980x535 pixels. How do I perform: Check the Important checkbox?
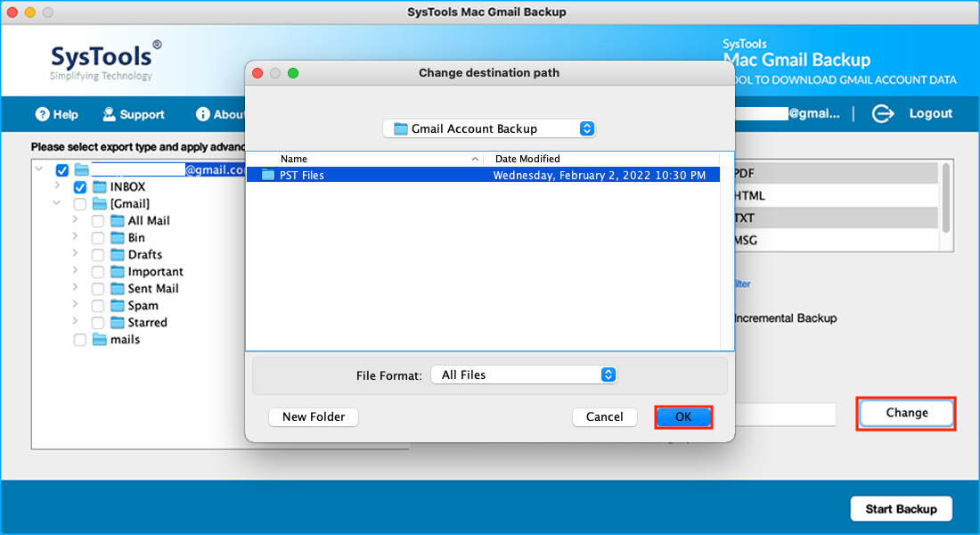(98, 272)
